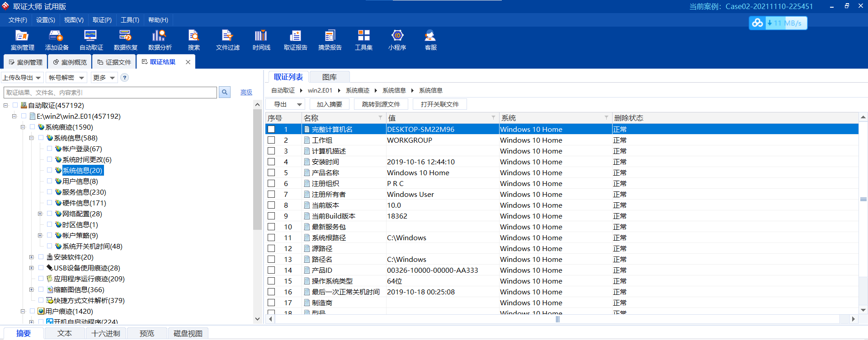Close the 取证结果 tab
Image resolution: width=868 pixels, height=340 pixels.
tap(188, 62)
